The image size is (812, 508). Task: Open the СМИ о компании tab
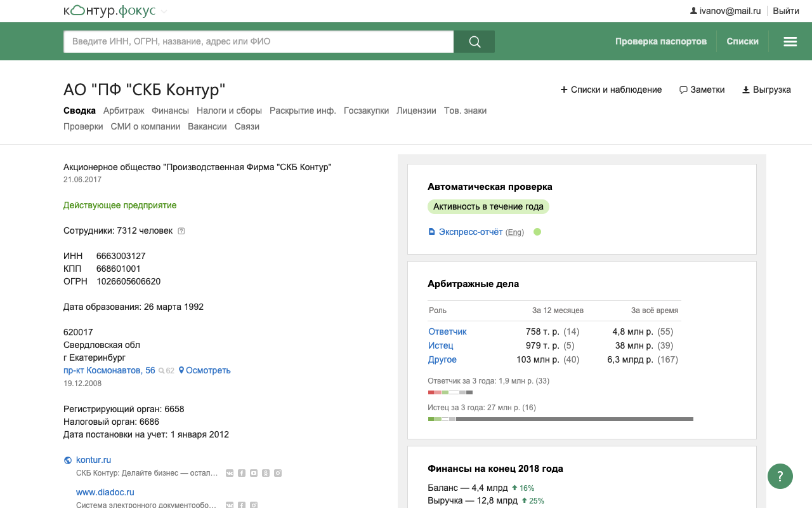(x=145, y=126)
